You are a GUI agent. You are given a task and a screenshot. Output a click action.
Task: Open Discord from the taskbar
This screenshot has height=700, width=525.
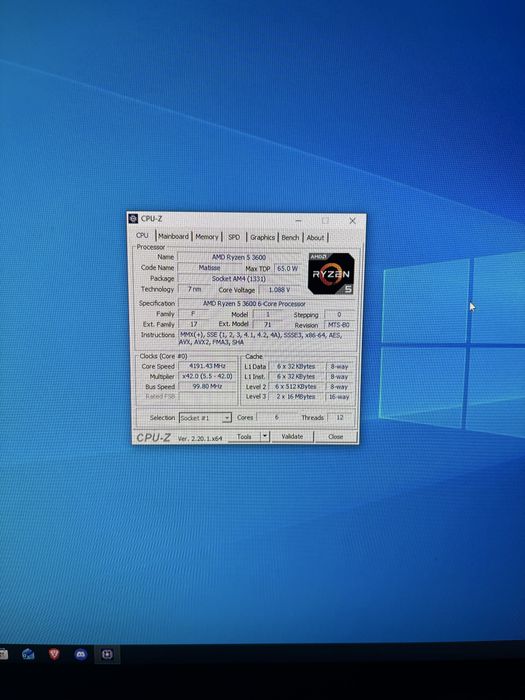tap(81, 654)
